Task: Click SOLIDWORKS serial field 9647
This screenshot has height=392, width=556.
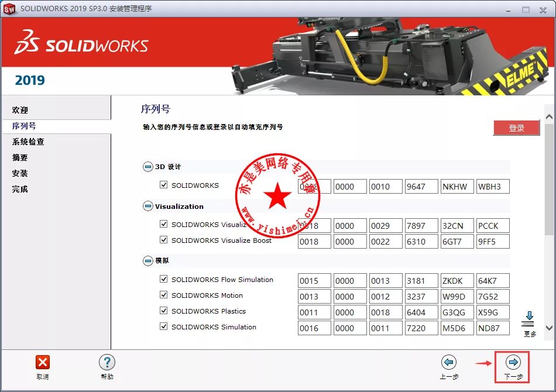Action: tap(421, 187)
